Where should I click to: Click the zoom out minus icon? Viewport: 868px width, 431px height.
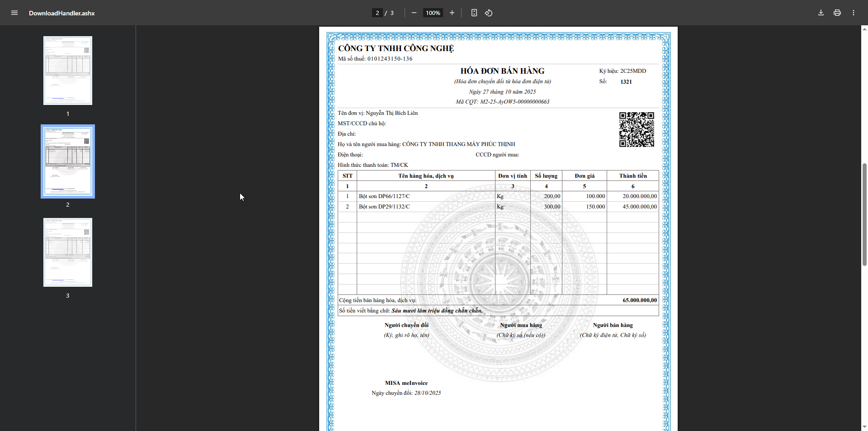point(414,13)
